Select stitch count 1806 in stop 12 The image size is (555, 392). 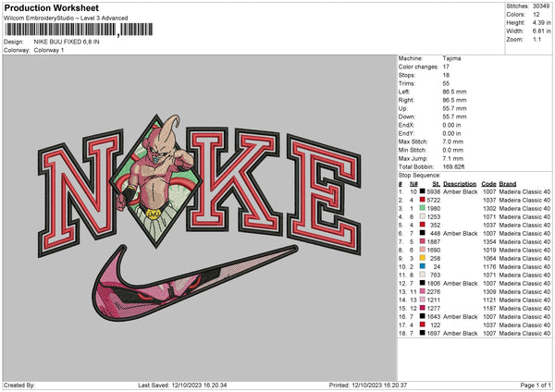tap(434, 284)
